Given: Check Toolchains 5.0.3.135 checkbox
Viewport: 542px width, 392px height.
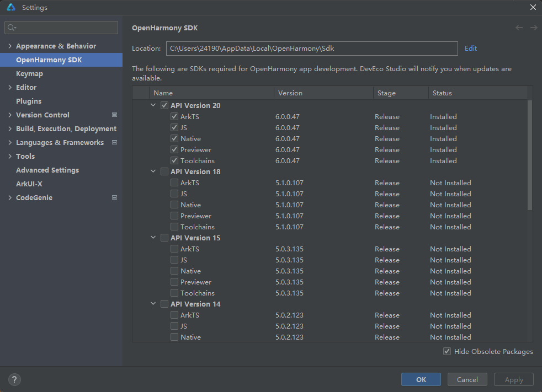Looking at the screenshot, I should (174, 293).
